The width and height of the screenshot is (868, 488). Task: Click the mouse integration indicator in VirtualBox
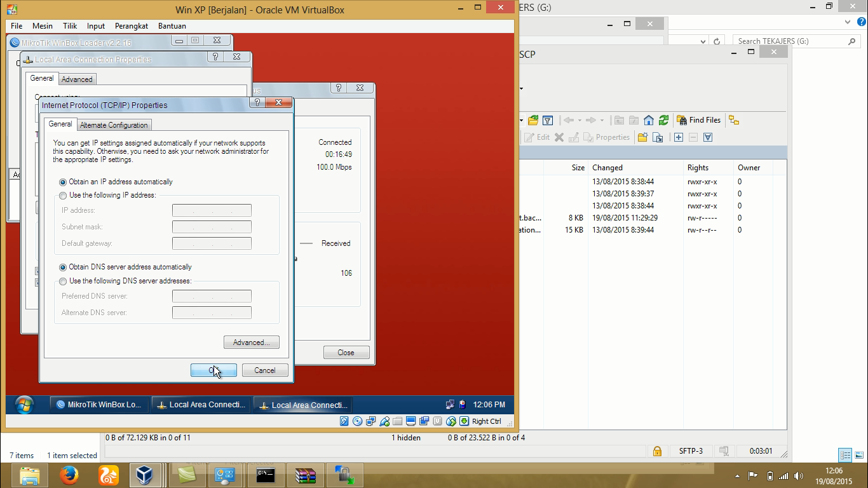(451, 421)
